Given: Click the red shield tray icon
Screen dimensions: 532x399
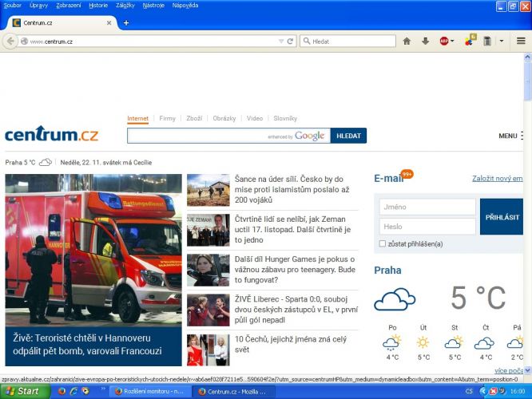Looking at the screenshot, I should [x=493, y=391].
